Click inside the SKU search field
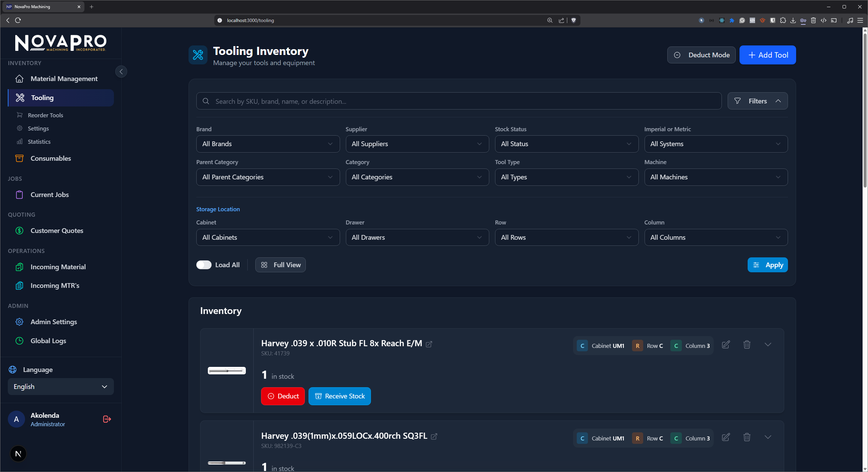The height and width of the screenshot is (472, 868). coord(407,101)
